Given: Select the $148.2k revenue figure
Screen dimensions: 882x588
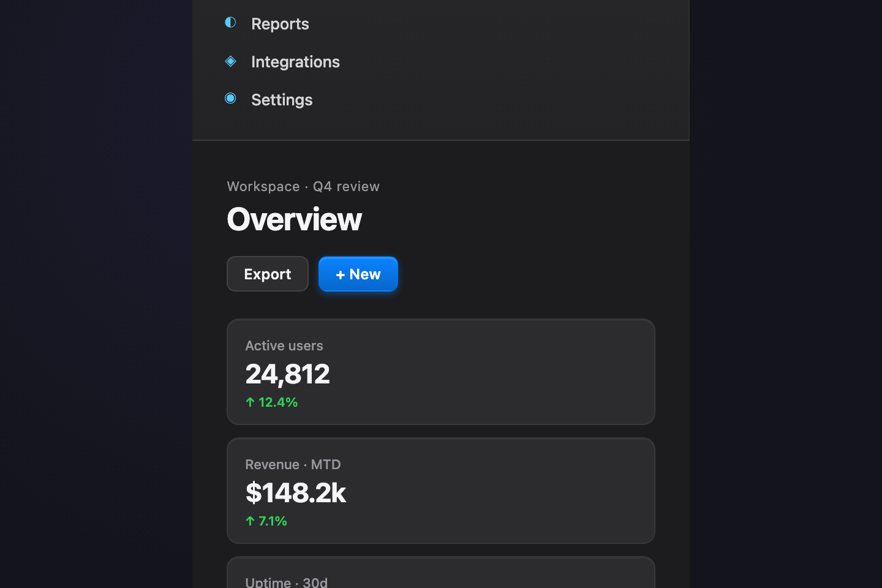Looking at the screenshot, I should click(x=296, y=492).
